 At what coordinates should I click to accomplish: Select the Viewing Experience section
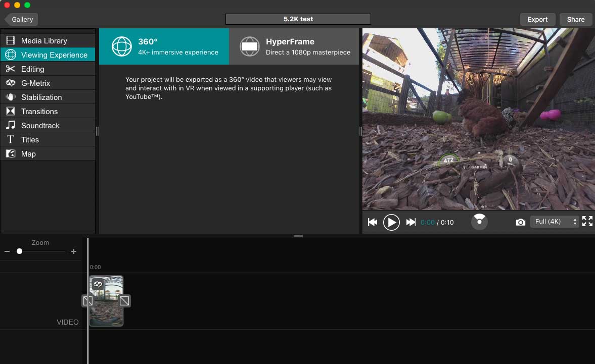(48, 55)
